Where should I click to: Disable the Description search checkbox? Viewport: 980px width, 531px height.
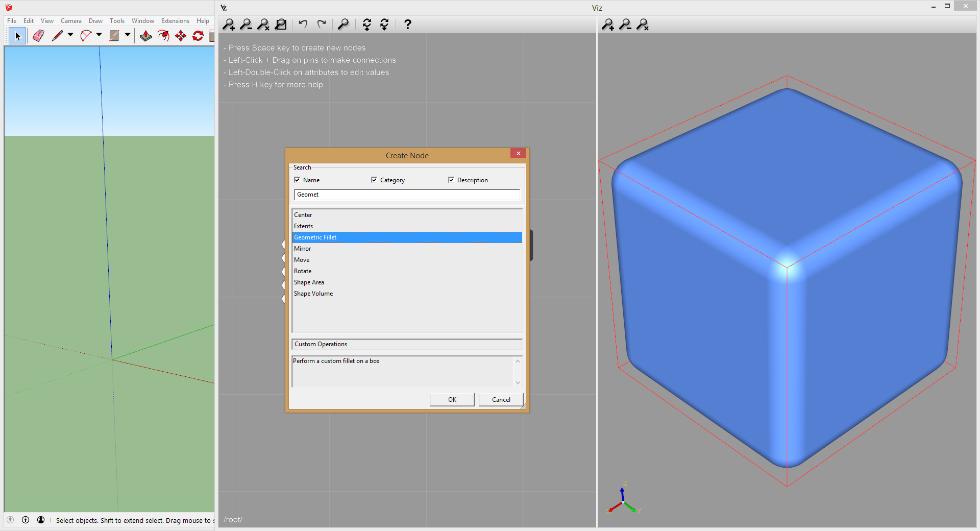(451, 180)
